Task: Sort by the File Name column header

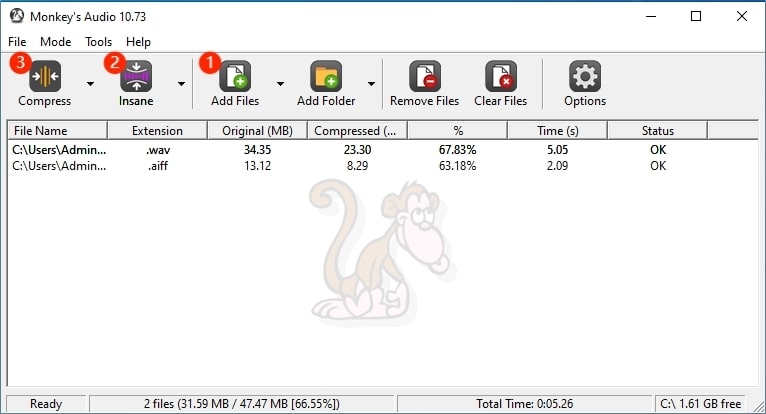Action: click(x=58, y=131)
